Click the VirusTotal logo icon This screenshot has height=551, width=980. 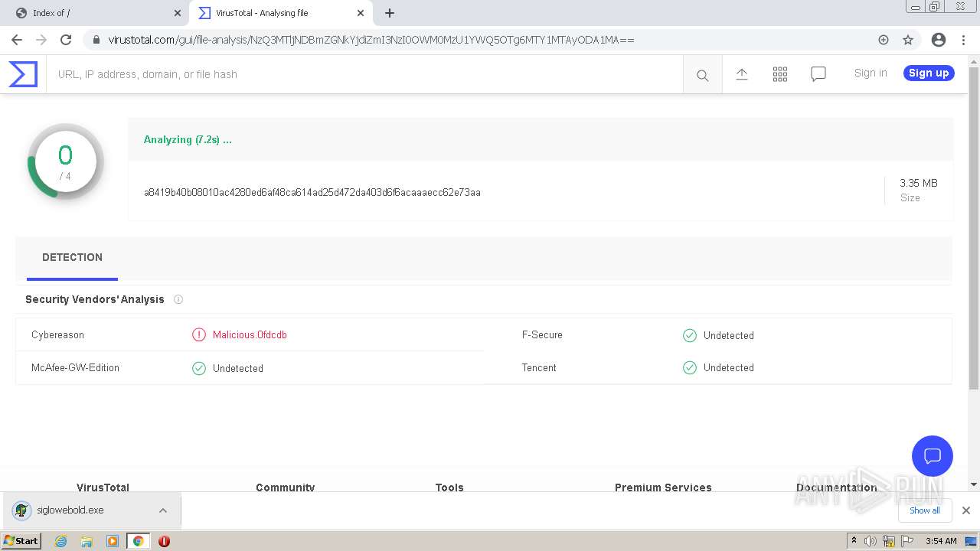coord(23,74)
